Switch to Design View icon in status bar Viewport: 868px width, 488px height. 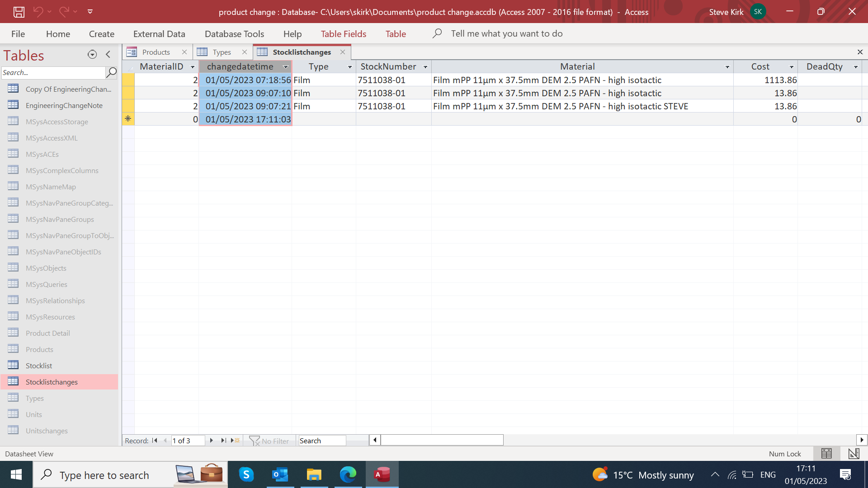pyautogui.click(x=854, y=454)
